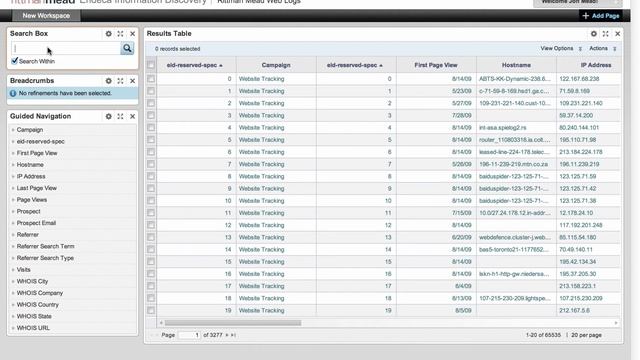Expand the Referrer Search Term refinement
The image size is (640, 360).
(45, 247)
